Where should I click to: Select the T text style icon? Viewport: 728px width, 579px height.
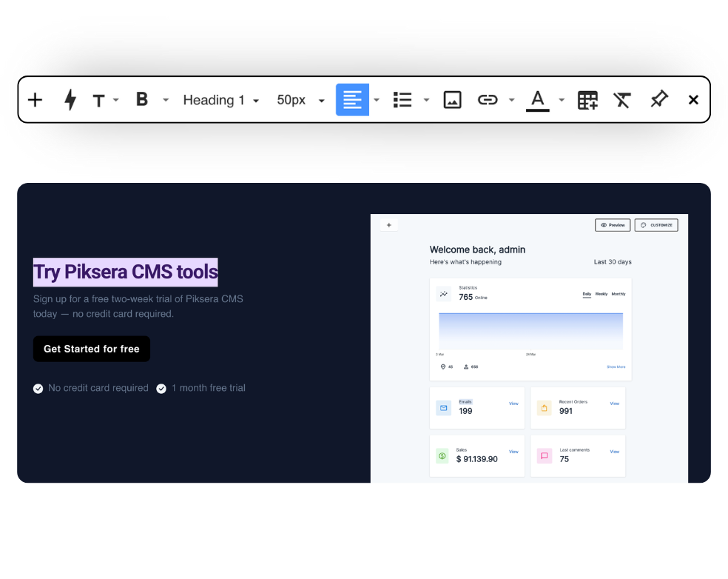pos(98,101)
